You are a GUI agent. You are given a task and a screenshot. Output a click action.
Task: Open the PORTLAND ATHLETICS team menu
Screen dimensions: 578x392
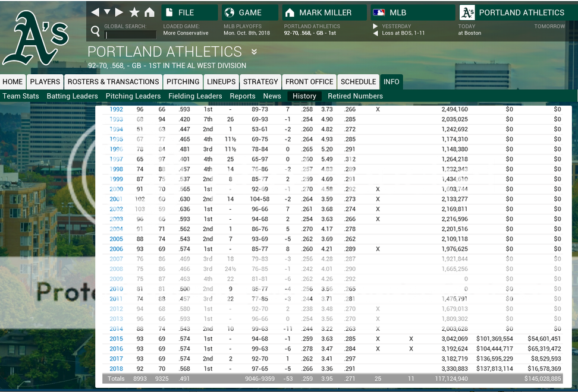(519, 12)
